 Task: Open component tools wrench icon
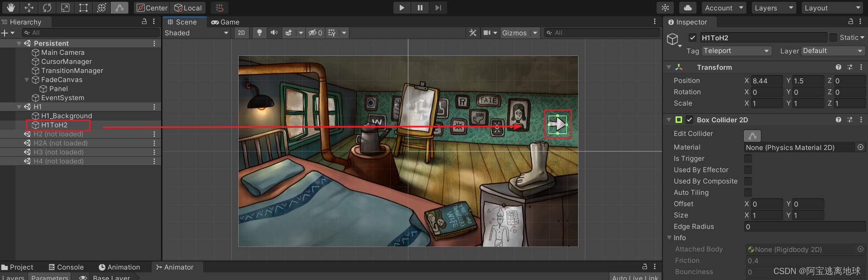tap(473, 33)
